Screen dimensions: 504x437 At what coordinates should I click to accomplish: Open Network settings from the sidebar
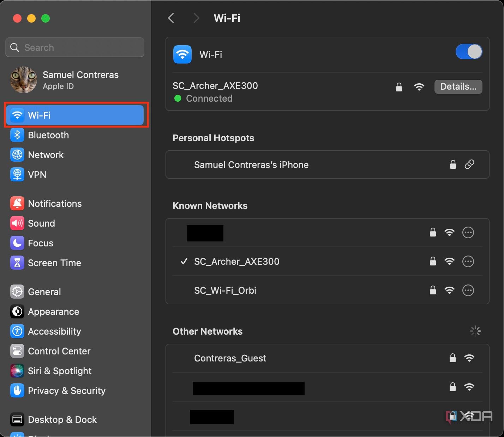pos(46,155)
